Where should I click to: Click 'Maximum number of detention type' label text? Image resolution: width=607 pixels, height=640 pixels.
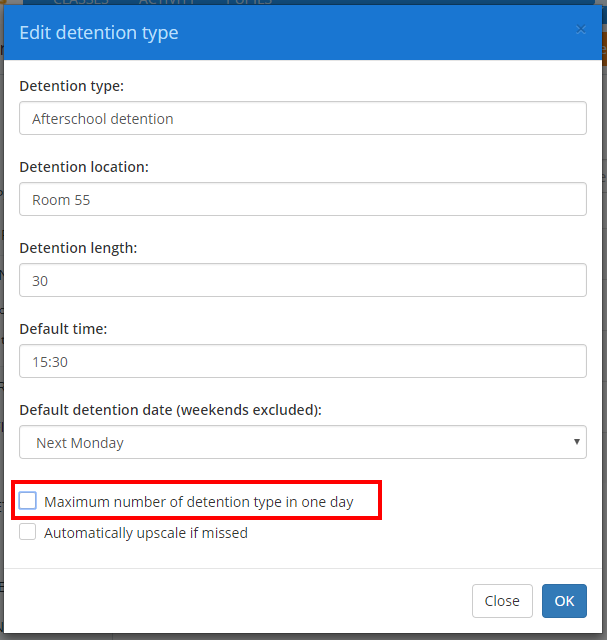click(x=198, y=501)
